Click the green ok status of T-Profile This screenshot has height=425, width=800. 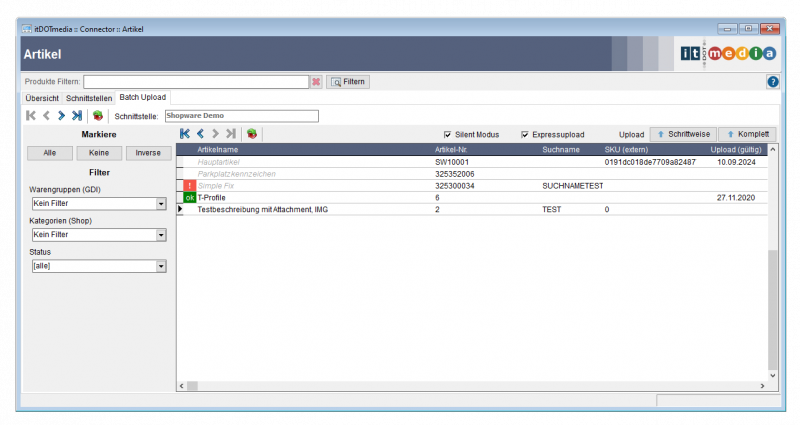190,198
